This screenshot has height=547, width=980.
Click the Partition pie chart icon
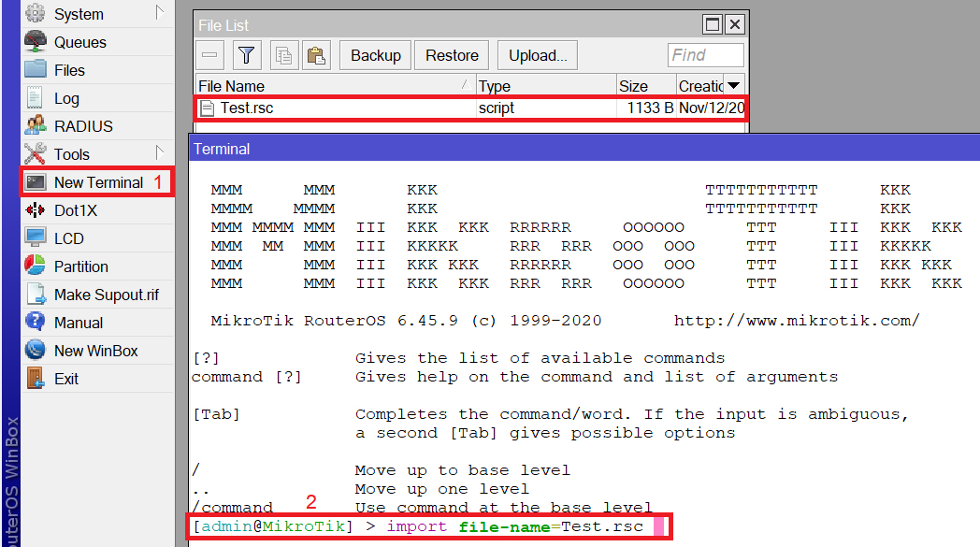click(35, 266)
